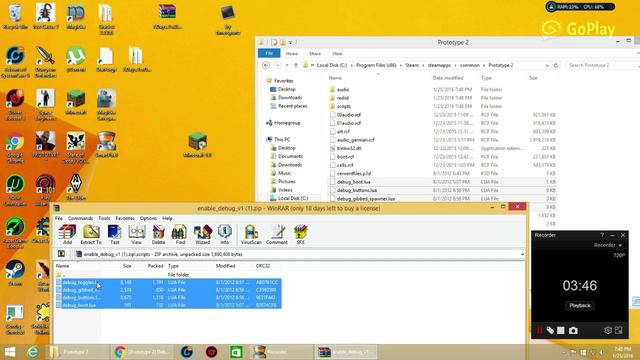This screenshot has width=640, height=360.
Task: Open the Favorites menu in WinRAR
Action: pos(125,218)
